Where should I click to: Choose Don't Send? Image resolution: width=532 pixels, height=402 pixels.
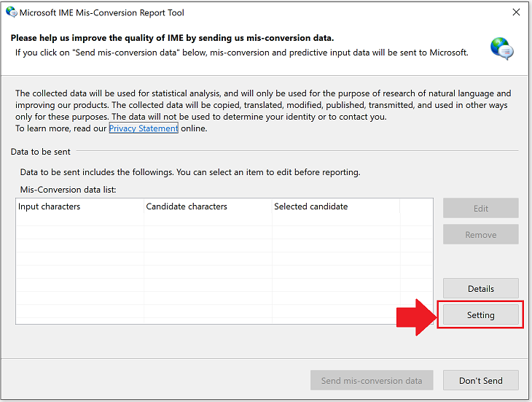[x=480, y=380]
